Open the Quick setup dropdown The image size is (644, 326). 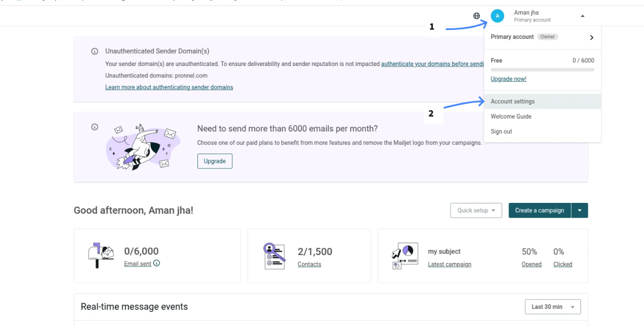476,210
